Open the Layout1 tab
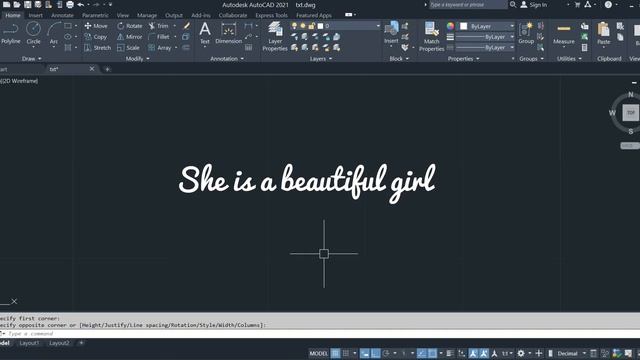 click(29, 343)
